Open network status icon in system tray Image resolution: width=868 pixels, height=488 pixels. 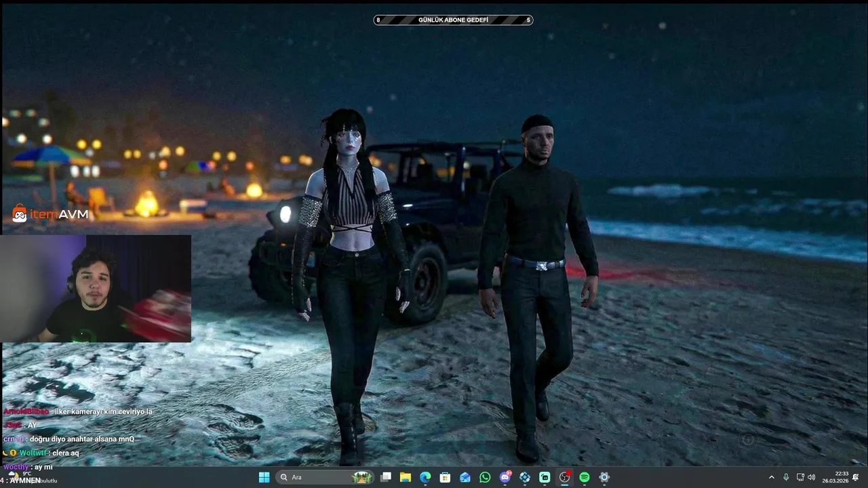(800, 477)
